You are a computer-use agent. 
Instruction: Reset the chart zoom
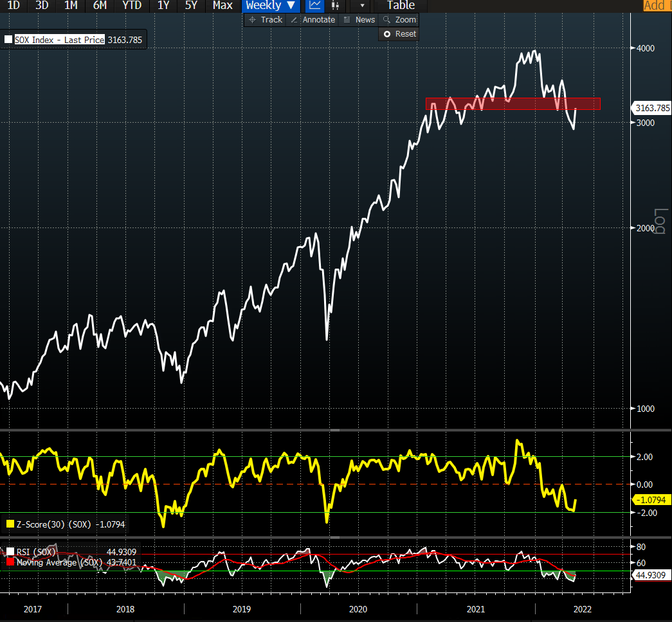pyautogui.click(x=400, y=34)
